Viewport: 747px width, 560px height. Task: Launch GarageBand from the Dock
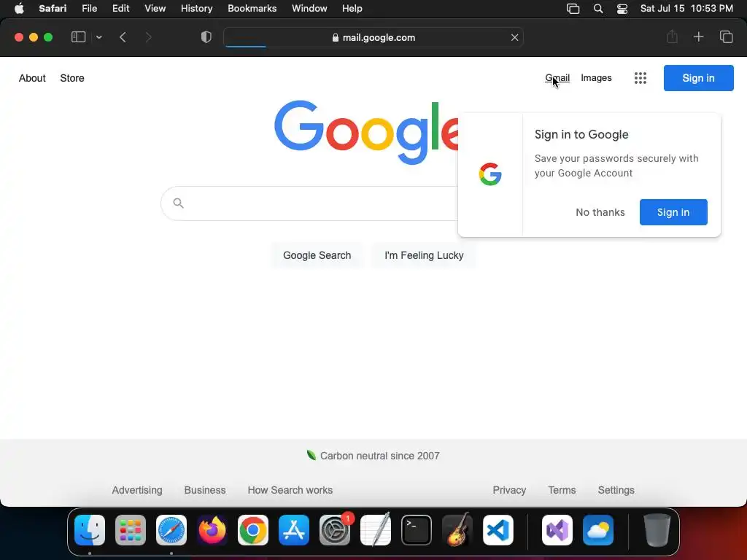(457, 530)
